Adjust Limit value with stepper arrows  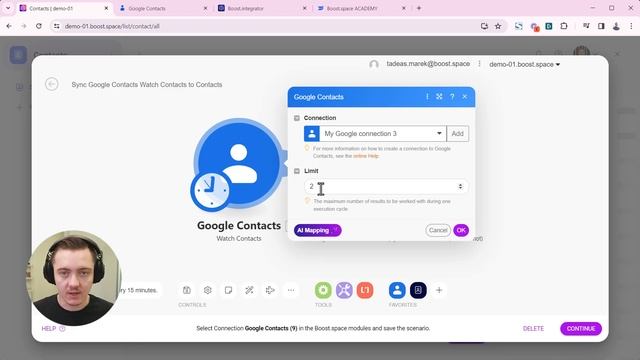[460, 187]
